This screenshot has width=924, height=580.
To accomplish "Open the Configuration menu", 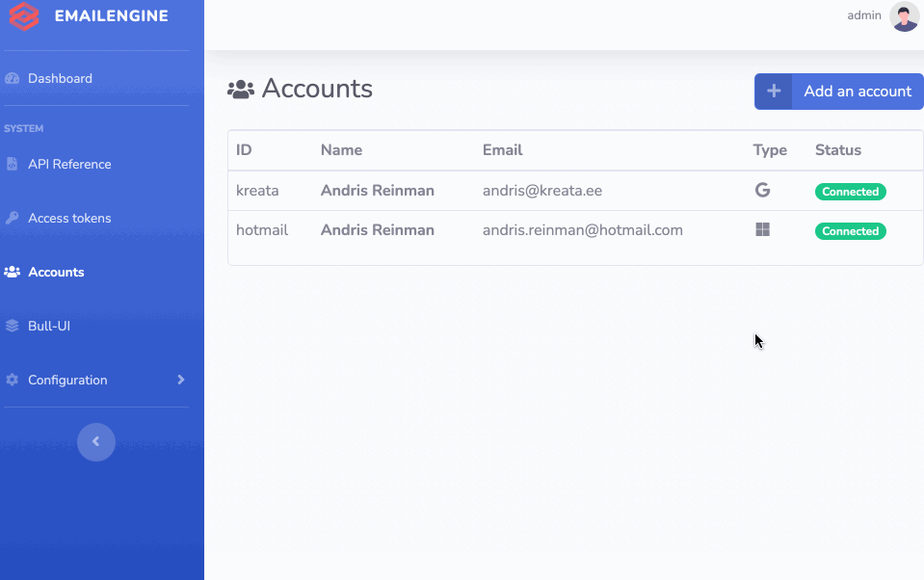I will click(67, 381).
